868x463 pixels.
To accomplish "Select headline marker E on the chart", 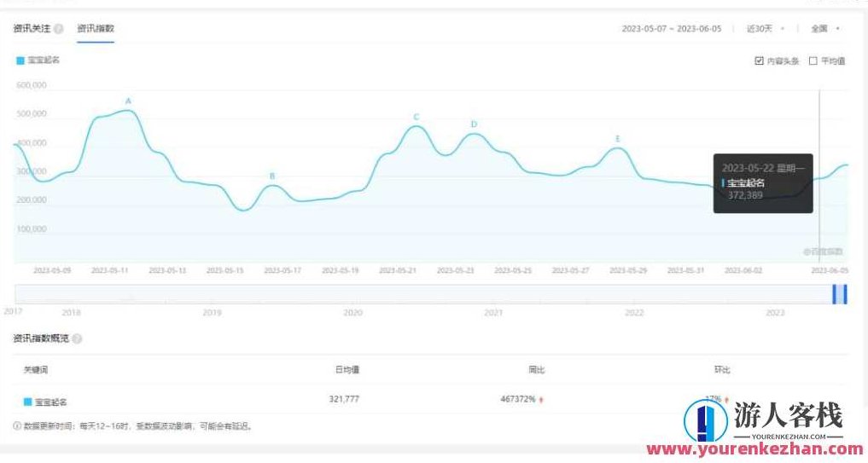I will point(618,139).
